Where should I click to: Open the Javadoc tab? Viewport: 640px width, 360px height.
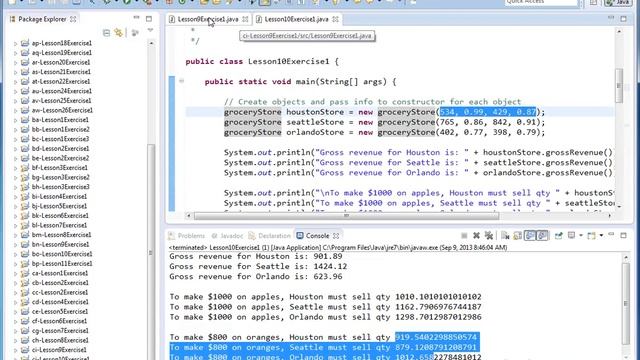[x=227, y=236]
